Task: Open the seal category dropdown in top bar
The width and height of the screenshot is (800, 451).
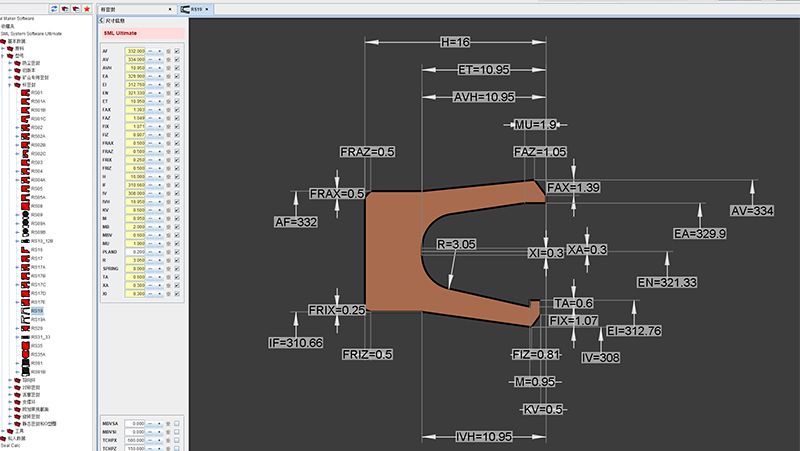Action: coord(140,8)
